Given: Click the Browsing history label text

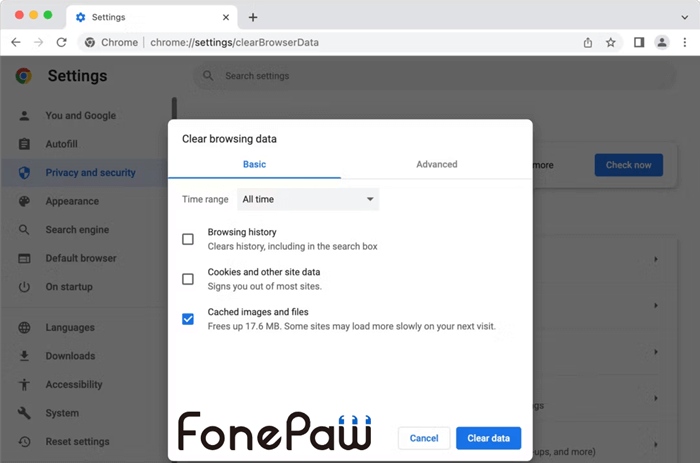Looking at the screenshot, I should click(242, 232).
